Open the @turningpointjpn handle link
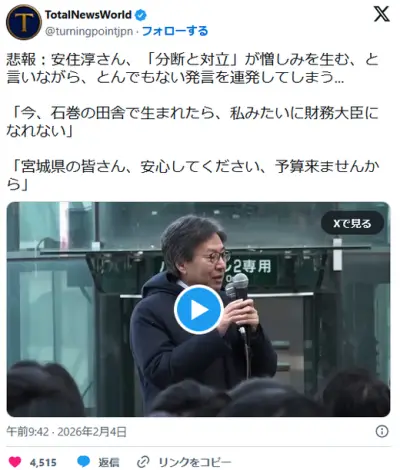 pos(89,32)
